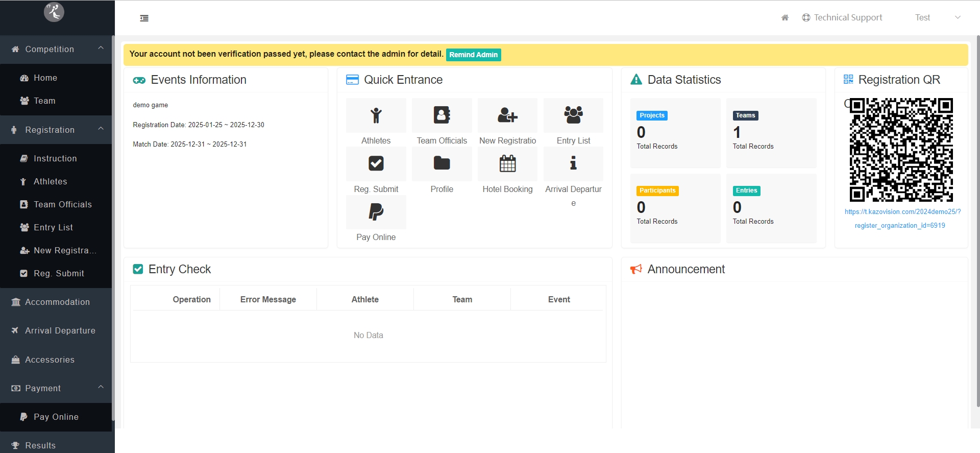Click the Hotel Booking calendar icon

point(507,164)
